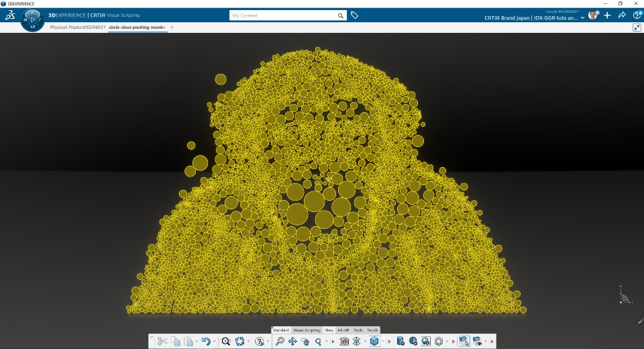Expand the hexagon icon dropdown arrow
The image size is (644, 349).
[x=447, y=342]
